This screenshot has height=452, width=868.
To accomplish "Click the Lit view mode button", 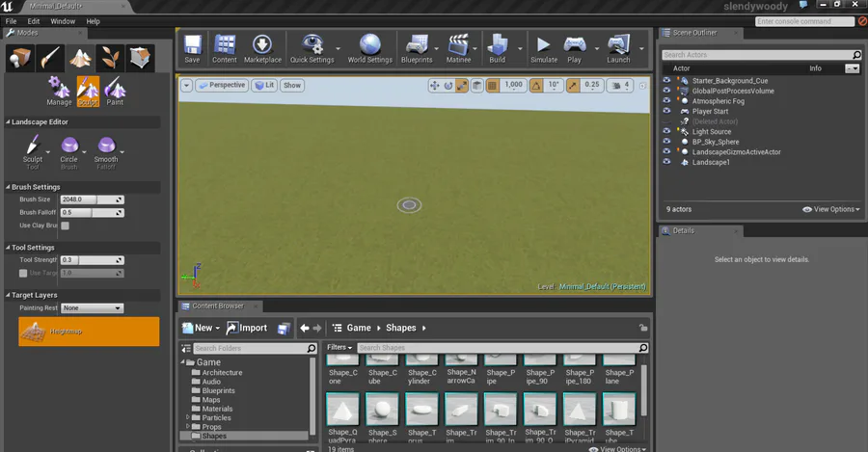I will pos(264,85).
